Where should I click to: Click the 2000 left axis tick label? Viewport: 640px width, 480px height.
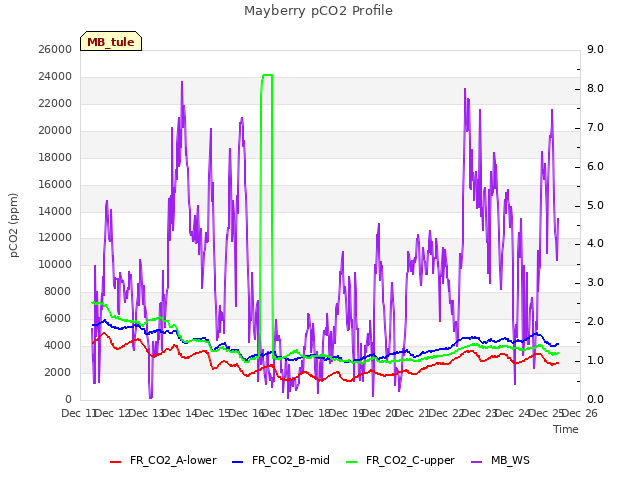pyautogui.click(x=58, y=372)
